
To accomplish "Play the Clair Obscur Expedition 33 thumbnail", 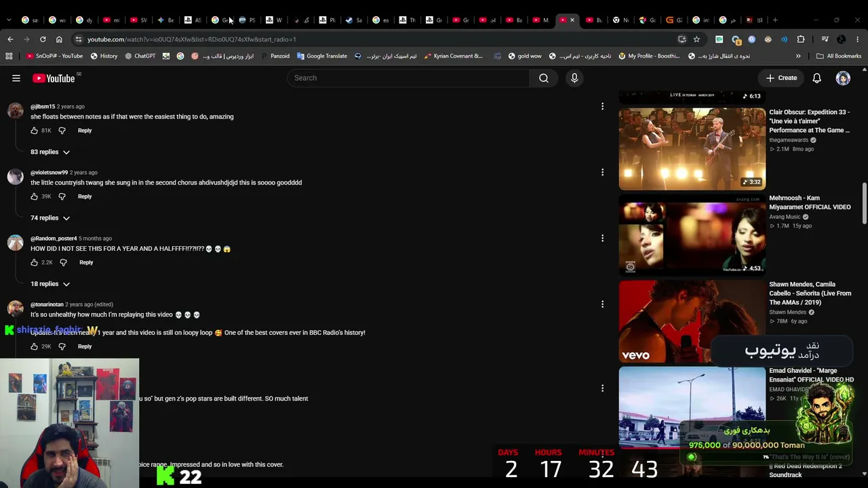I will (x=692, y=149).
